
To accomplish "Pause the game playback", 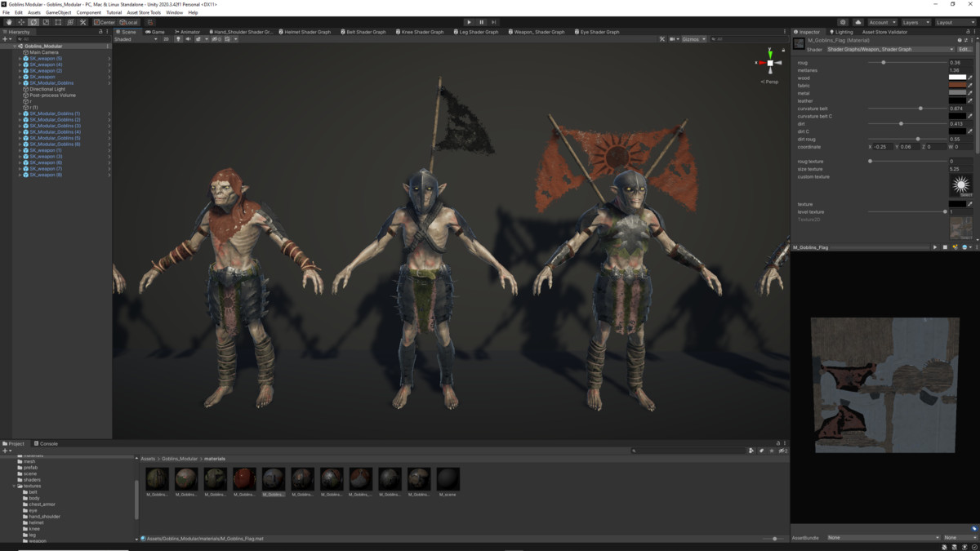I will click(x=481, y=22).
